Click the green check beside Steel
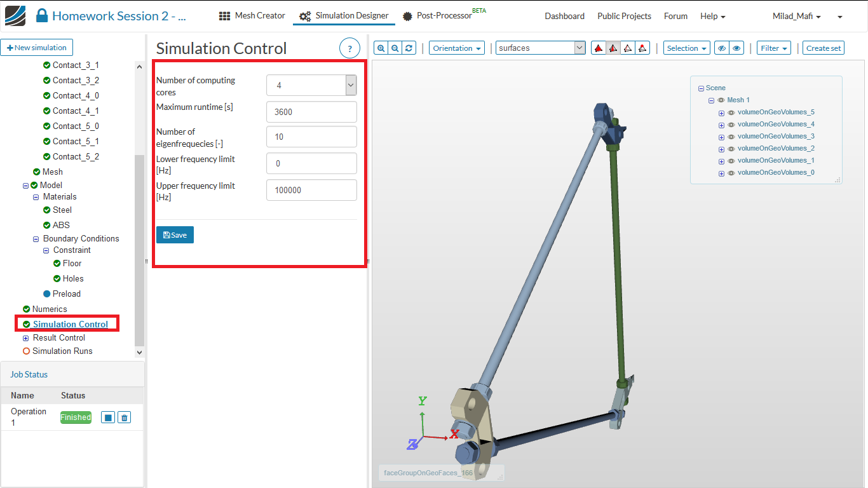Viewport: 868px width, 488px height. pos(47,210)
